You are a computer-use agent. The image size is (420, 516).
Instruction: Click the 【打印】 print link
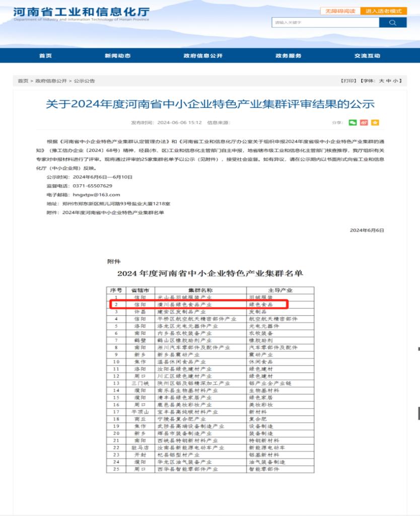click(348, 81)
